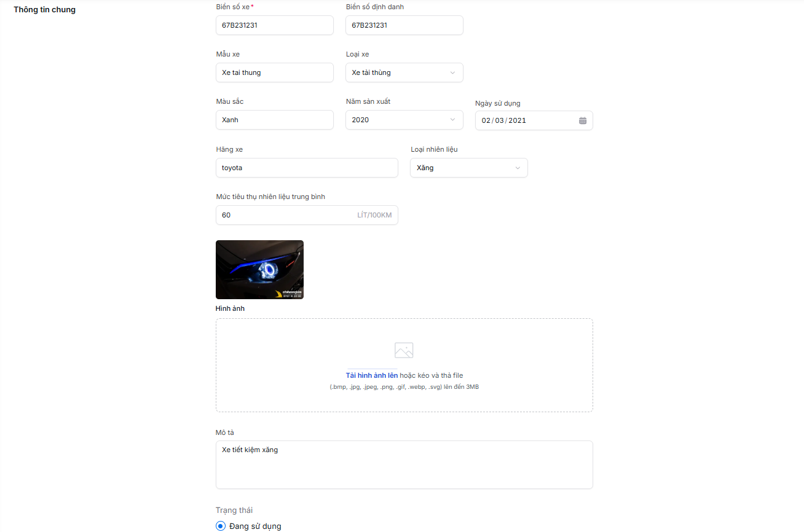Select the month segment in Ngày sử dụng
804x532 pixels.
[x=499, y=120]
